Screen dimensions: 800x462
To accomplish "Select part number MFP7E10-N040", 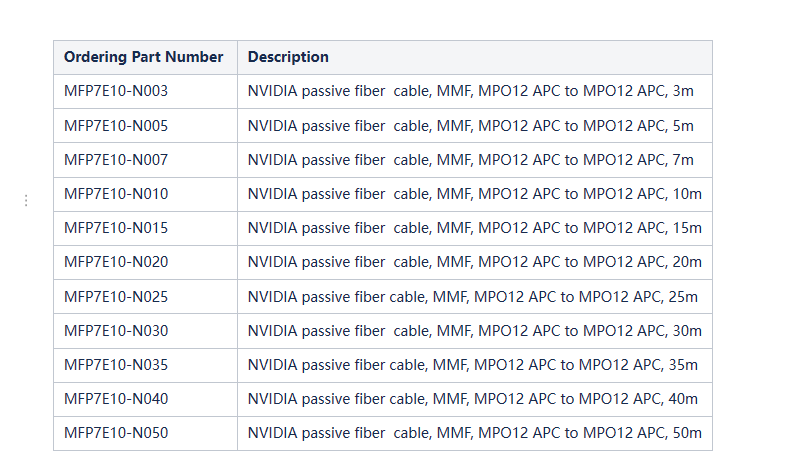I will coord(116,399).
